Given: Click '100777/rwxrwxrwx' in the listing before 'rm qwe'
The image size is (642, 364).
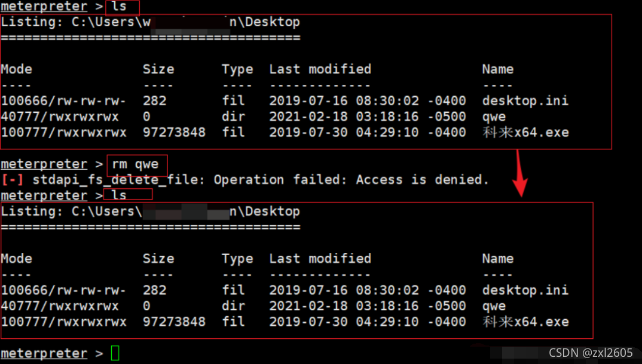Looking at the screenshot, I should point(64,133).
